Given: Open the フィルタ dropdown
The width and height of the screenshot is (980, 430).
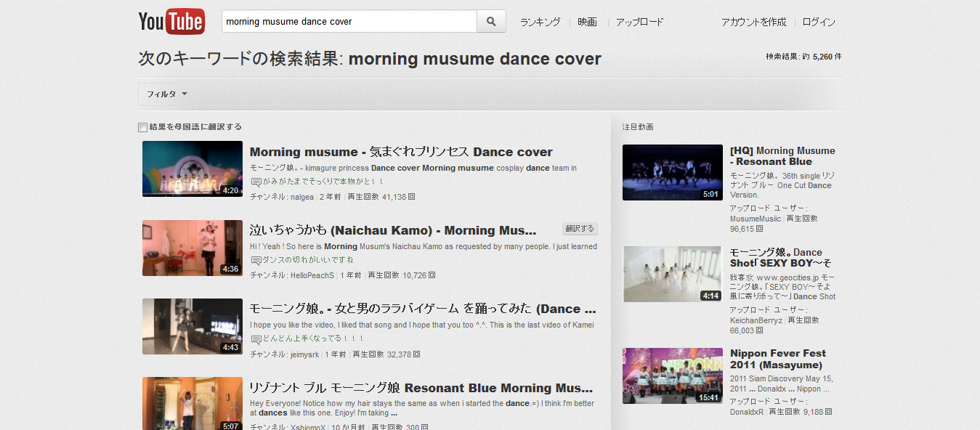Looking at the screenshot, I should click(167, 94).
